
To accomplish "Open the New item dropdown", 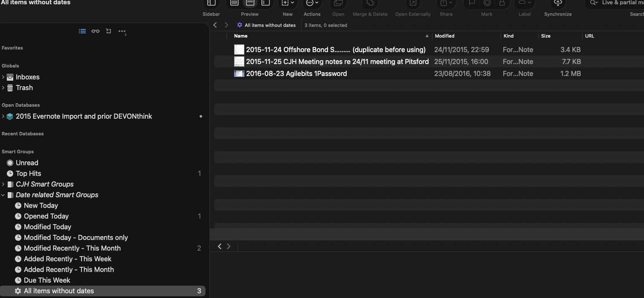I will (x=288, y=3).
